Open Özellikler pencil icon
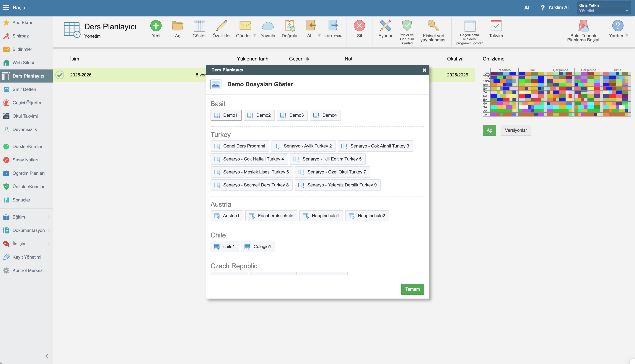The image size is (635, 364). (x=222, y=25)
